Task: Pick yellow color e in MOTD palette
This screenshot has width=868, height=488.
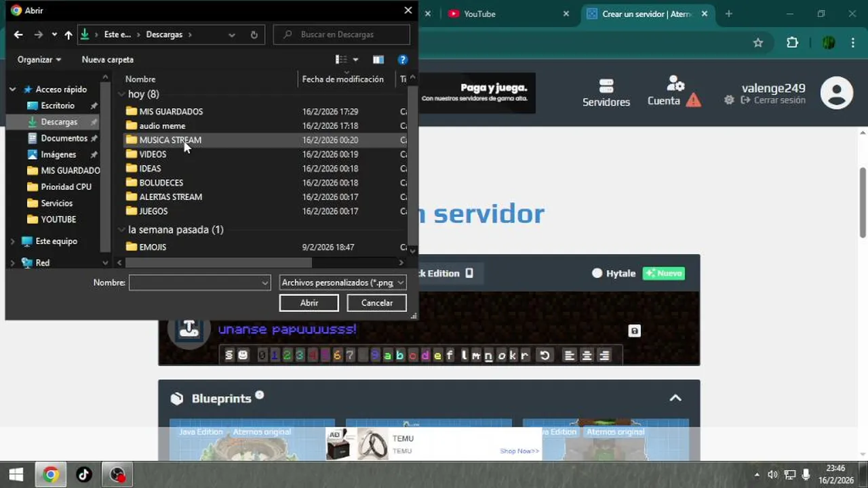Action: tap(437, 355)
